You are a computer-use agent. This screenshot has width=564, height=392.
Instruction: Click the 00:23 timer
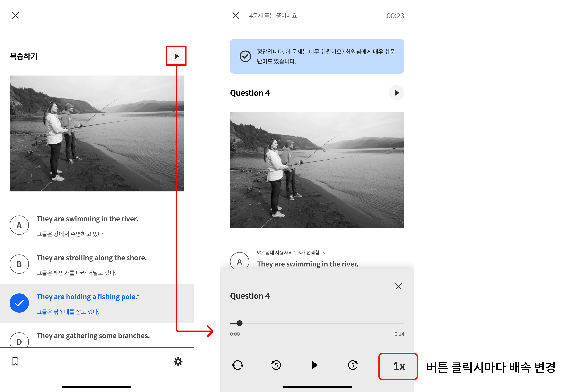click(395, 16)
